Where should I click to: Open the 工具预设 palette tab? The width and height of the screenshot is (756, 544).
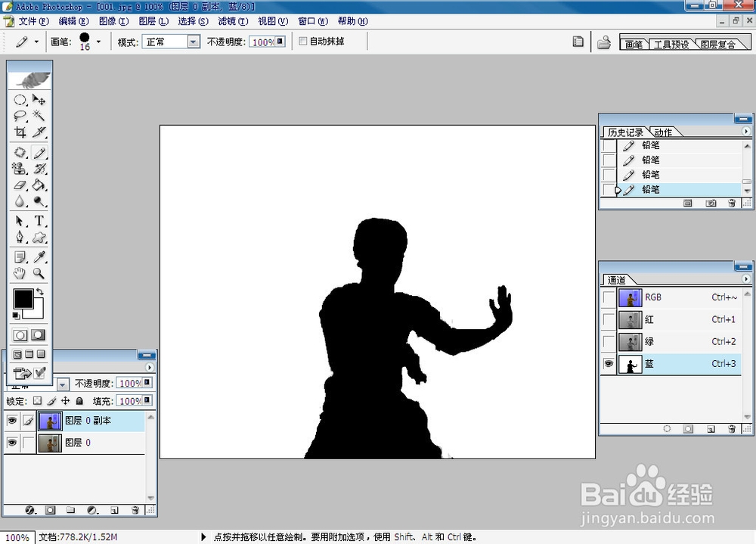[x=671, y=45]
